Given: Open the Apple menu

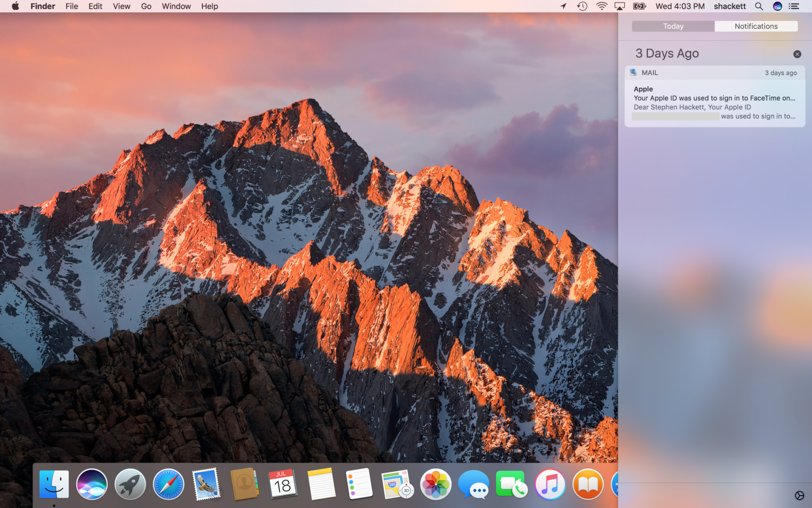Looking at the screenshot, I should tap(15, 6).
